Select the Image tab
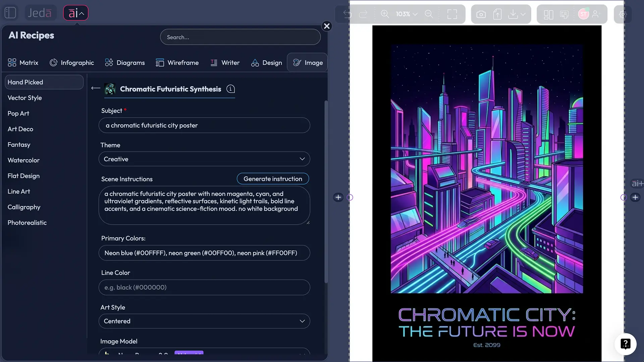Image resolution: width=644 pixels, height=362 pixels. click(x=307, y=63)
